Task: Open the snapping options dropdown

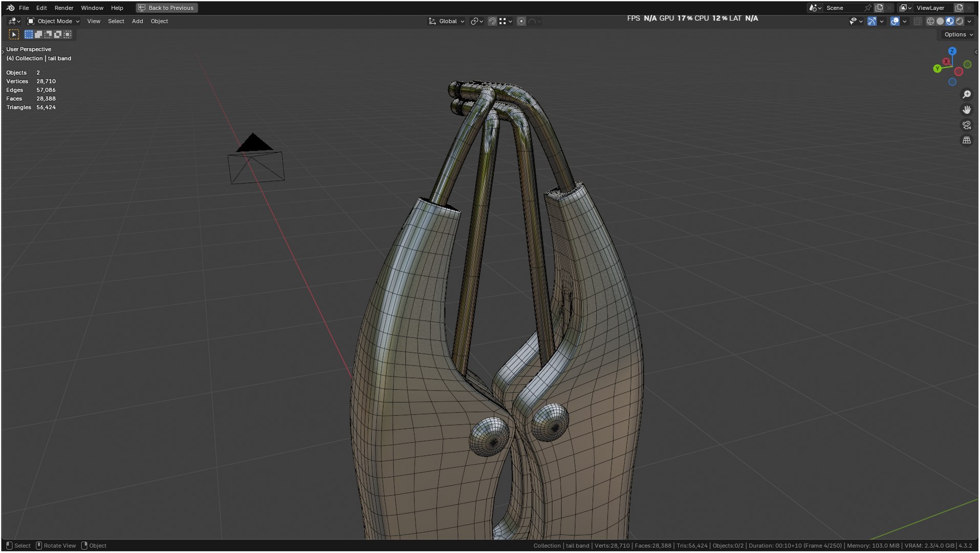Action: [x=506, y=21]
